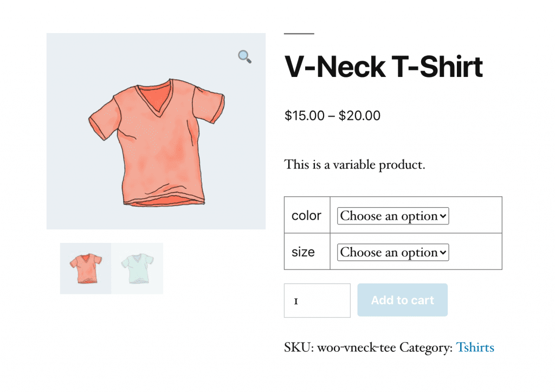Select the orange V-neck thumbnail
555x392 pixels.
point(85,268)
